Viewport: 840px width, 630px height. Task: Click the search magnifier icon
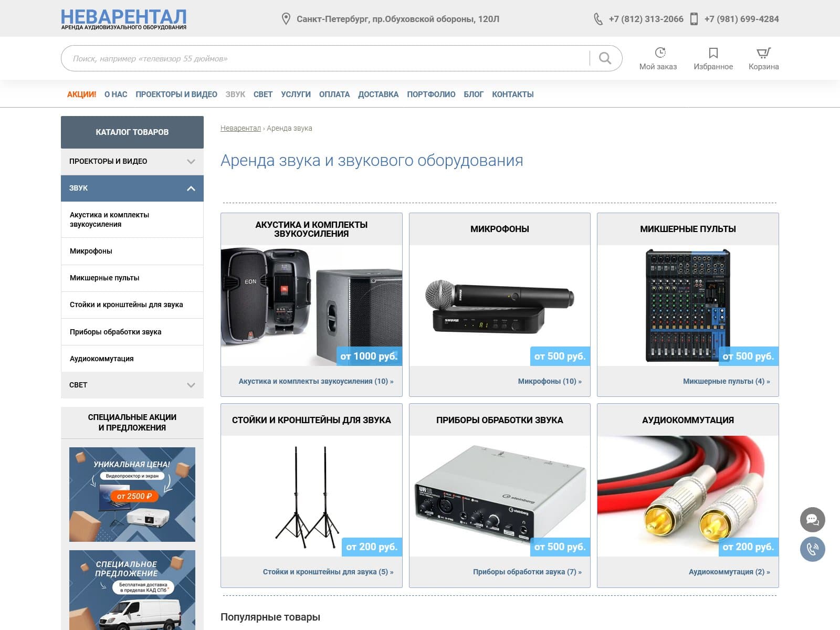[605, 58]
